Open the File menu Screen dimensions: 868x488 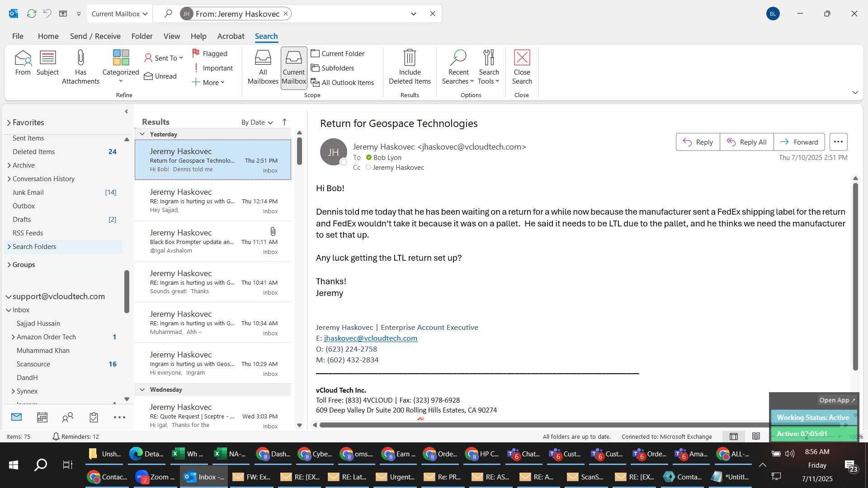18,36
